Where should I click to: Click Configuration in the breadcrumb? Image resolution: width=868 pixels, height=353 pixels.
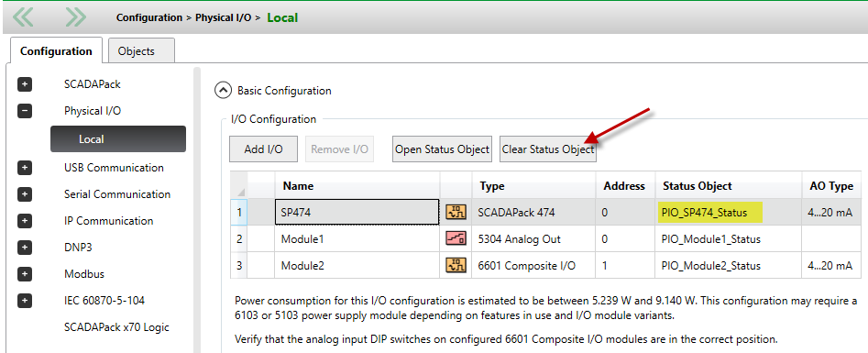pos(148,17)
